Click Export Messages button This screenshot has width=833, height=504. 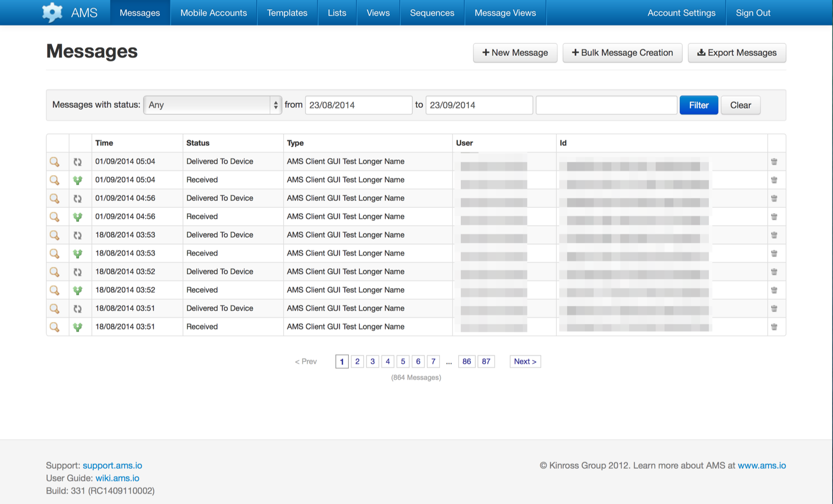click(737, 53)
